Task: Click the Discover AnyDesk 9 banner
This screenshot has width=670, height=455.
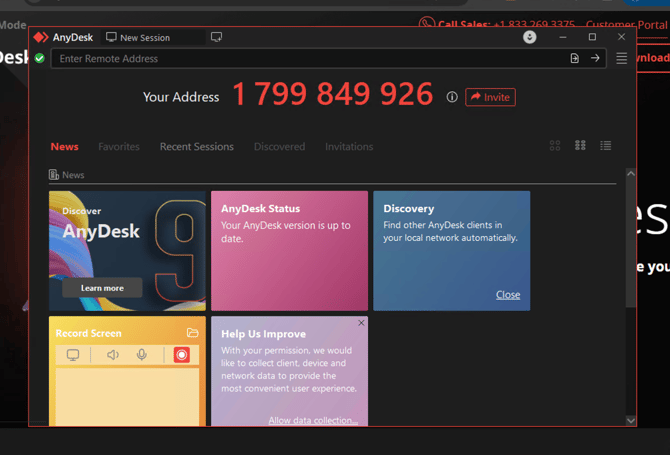Action: point(127,251)
